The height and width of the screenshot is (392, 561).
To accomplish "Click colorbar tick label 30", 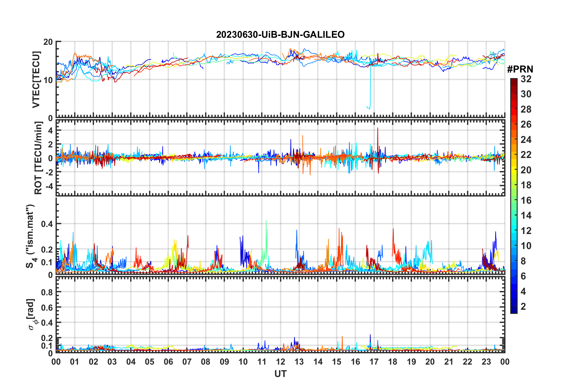I will (x=526, y=94).
